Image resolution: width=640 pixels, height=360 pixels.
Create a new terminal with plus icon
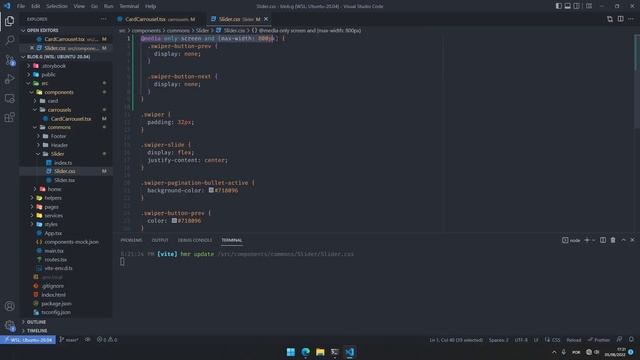[587, 240]
